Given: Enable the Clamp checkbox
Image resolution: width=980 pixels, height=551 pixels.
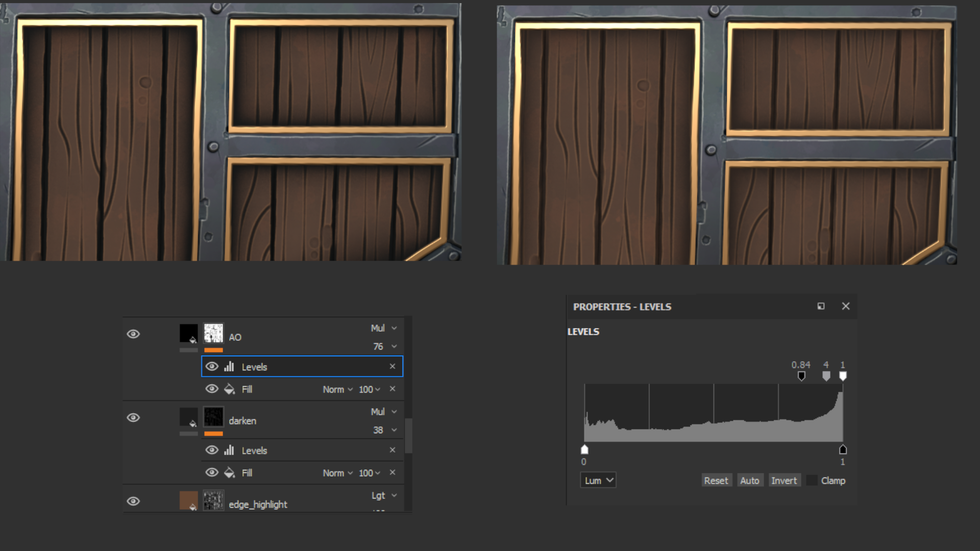Looking at the screenshot, I should coord(812,481).
